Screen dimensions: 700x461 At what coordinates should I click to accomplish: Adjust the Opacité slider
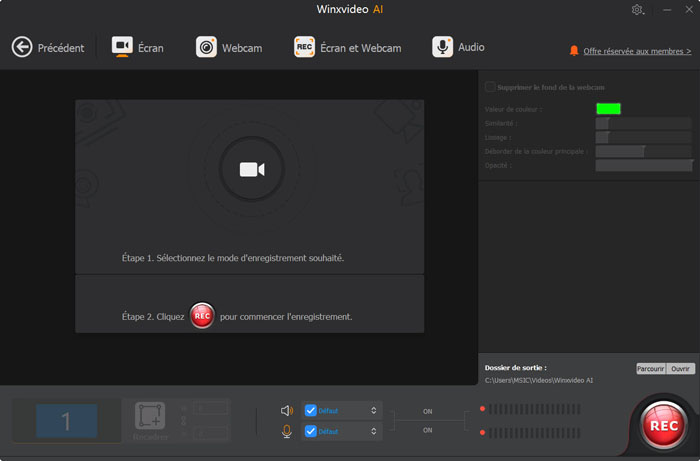pos(643,166)
